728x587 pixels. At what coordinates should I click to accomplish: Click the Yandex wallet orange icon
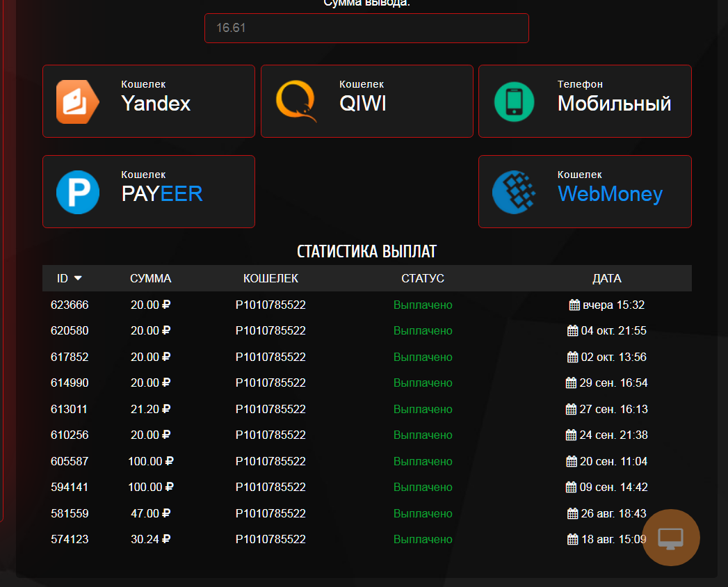click(78, 102)
